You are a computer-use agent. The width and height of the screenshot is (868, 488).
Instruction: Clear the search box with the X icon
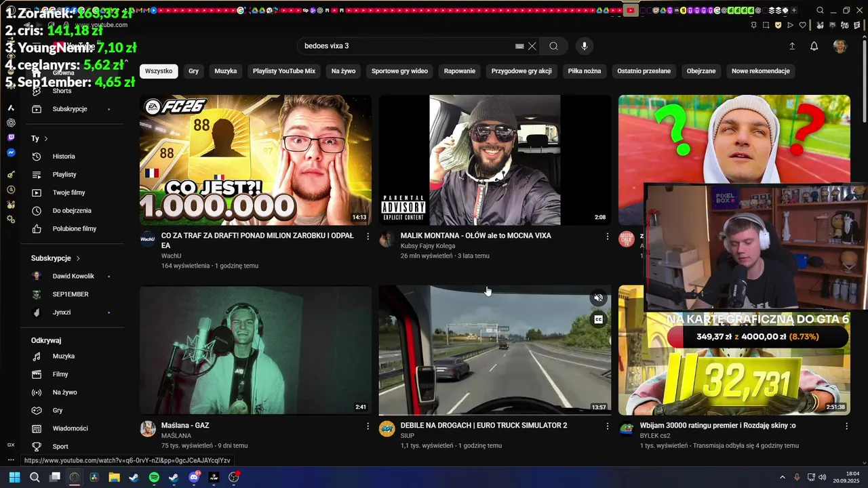532,46
